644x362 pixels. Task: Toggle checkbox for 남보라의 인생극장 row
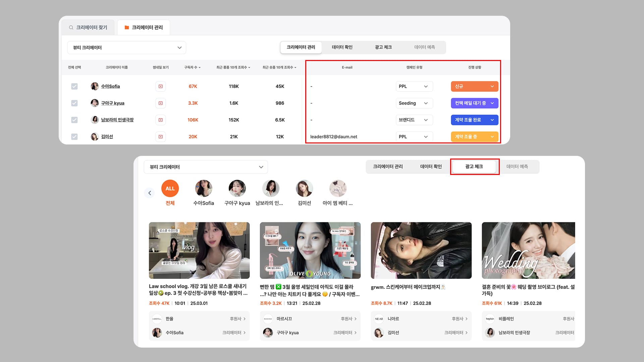click(74, 120)
